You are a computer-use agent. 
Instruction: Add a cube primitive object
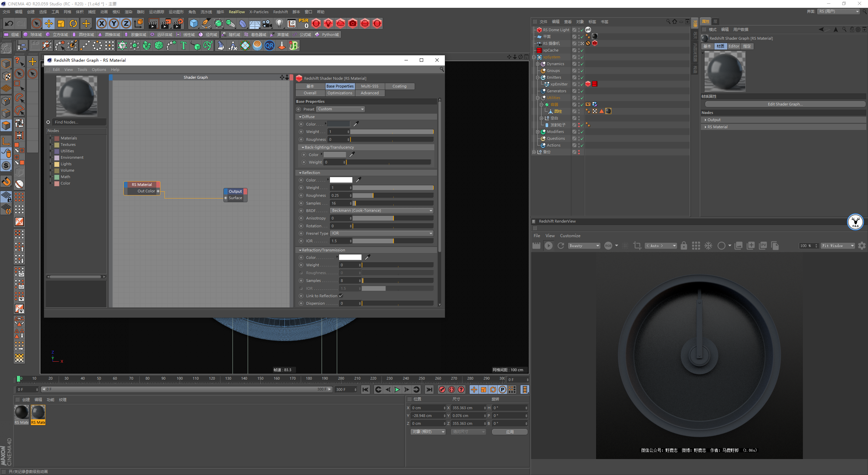(x=194, y=23)
